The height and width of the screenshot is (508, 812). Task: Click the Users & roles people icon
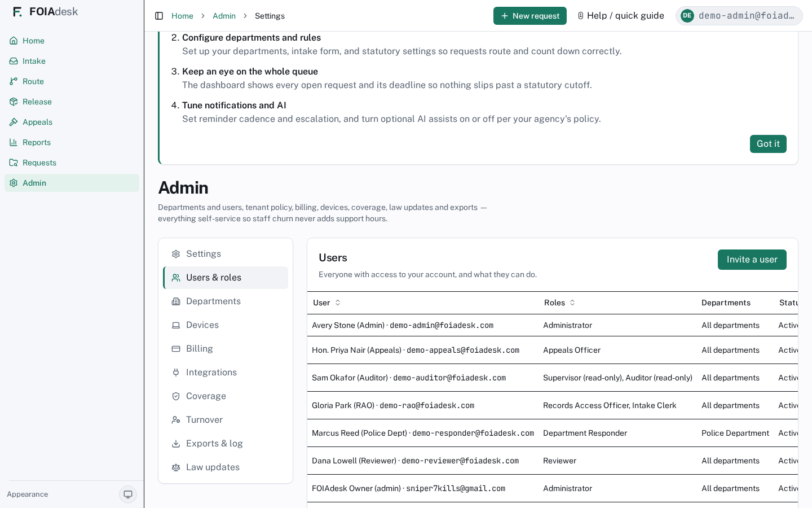(176, 278)
